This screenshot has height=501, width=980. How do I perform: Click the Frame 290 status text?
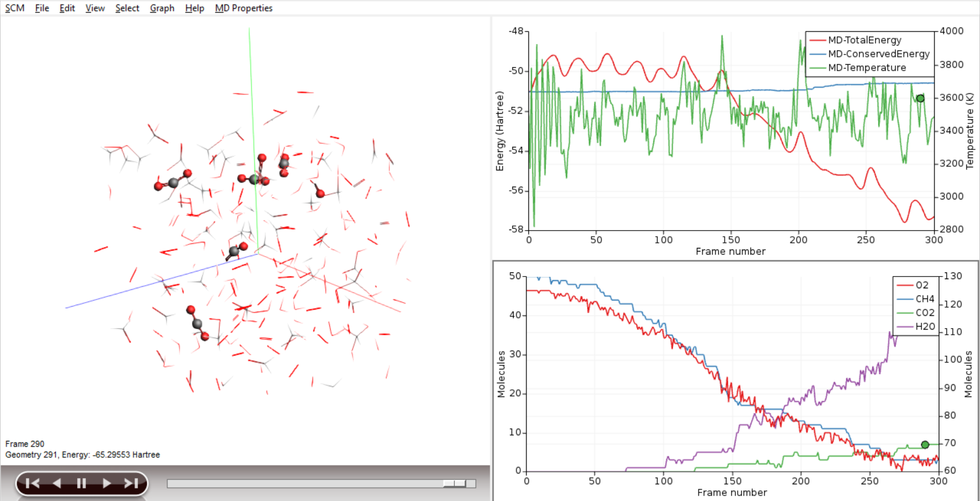click(24, 444)
